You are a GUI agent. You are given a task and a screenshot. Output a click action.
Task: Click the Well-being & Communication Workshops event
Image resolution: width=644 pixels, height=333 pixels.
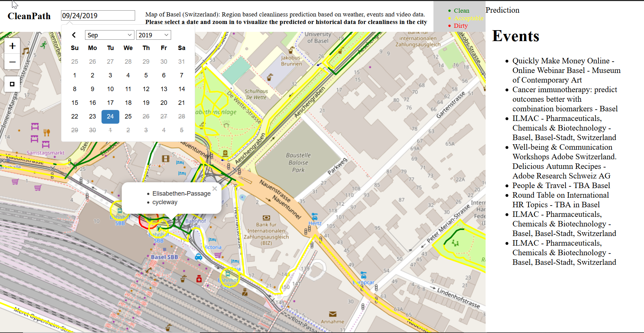click(x=564, y=161)
